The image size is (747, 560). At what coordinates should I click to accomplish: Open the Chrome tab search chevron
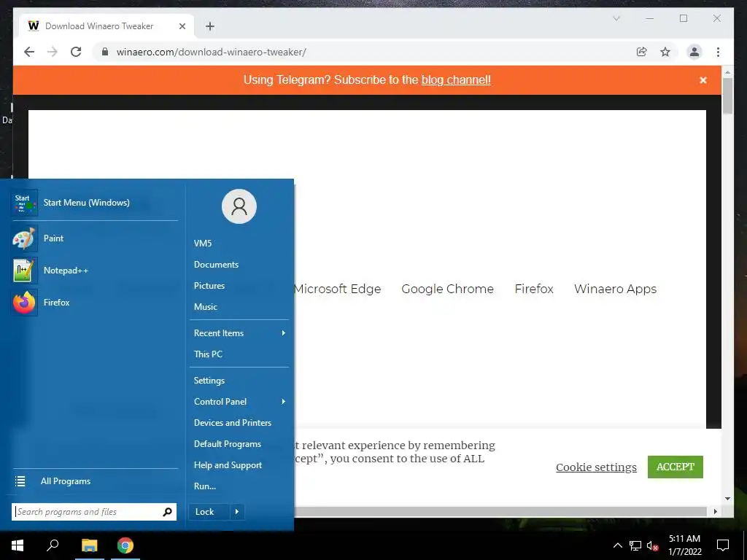coord(616,18)
